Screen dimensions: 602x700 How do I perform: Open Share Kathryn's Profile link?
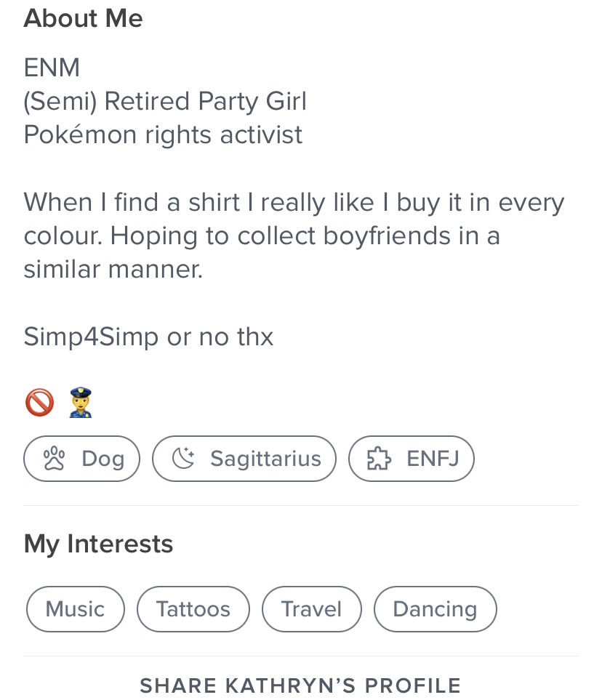[300, 685]
